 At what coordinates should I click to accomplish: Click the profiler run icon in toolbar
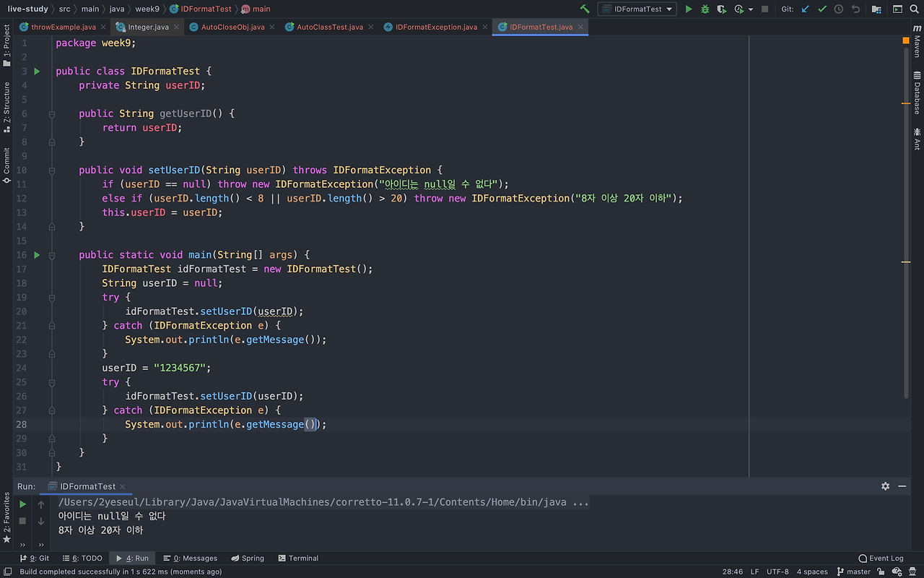738,9
